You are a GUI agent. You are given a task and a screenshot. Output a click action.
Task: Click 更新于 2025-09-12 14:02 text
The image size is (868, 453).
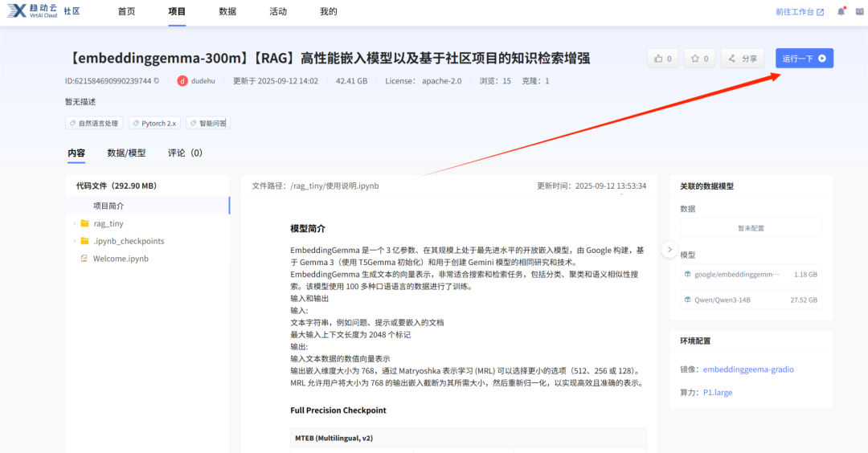[x=275, y=81]
